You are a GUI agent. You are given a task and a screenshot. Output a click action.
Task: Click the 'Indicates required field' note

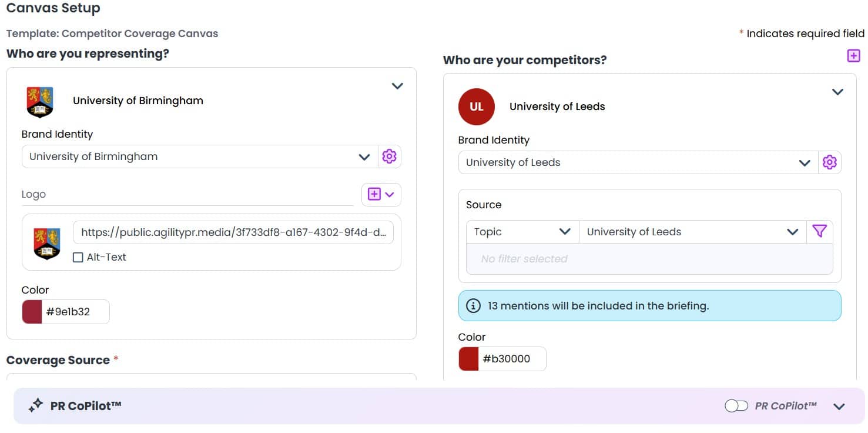(x=806, y=34)
